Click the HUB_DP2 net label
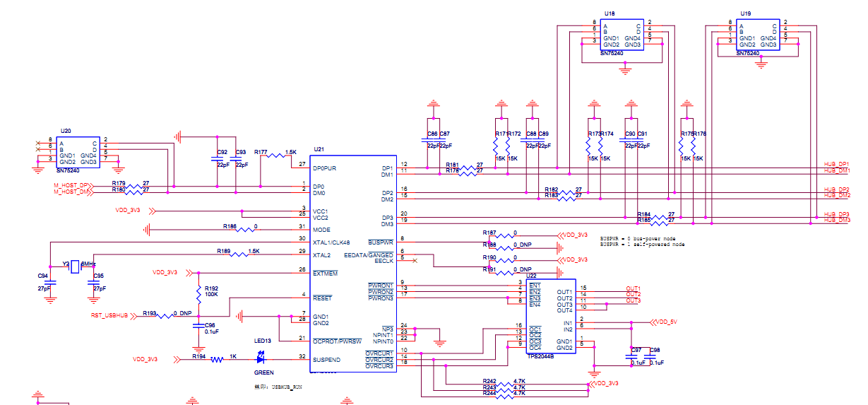 click(837, 189)
